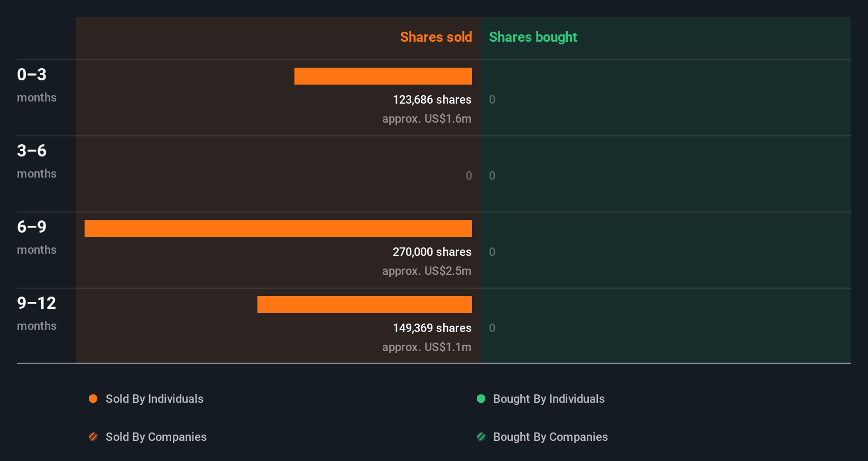The image size is (868, 461).
Task: Select the 9–12 months sold bar
Action: pos(365,305)
